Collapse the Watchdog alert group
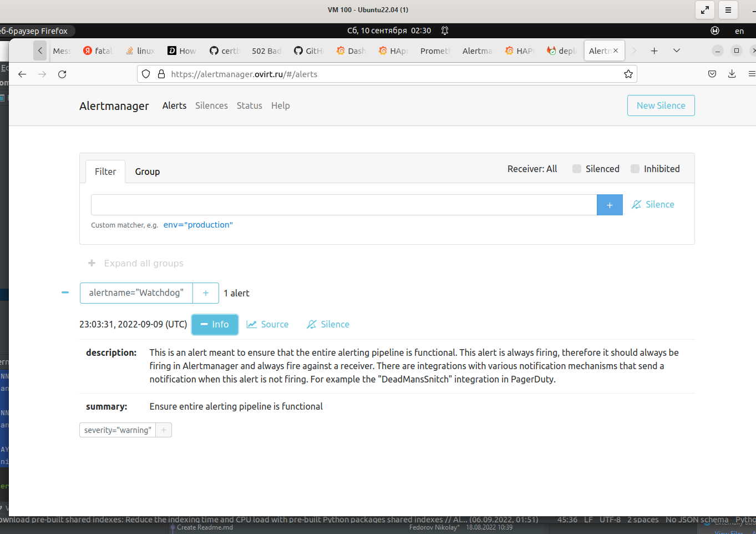The image size is (756, 534). (x=65, y=293)
